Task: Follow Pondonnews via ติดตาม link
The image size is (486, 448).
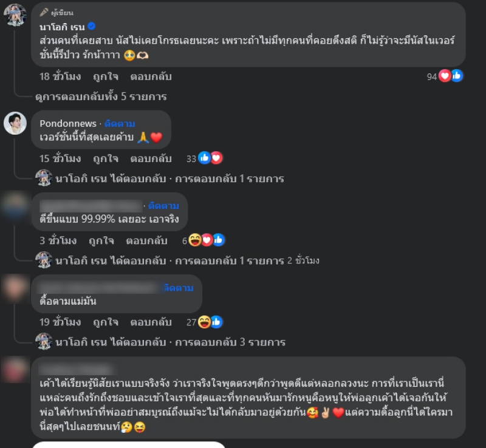Action: click(120, 124)
